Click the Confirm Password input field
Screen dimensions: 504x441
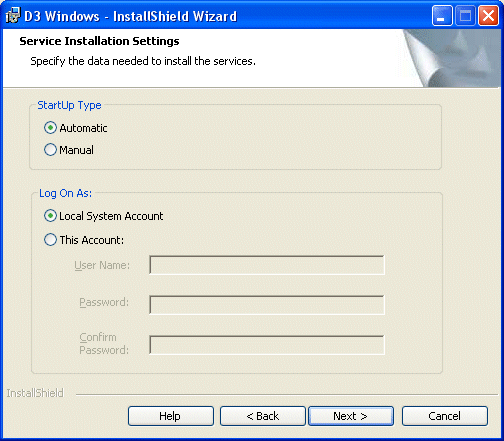267,345
